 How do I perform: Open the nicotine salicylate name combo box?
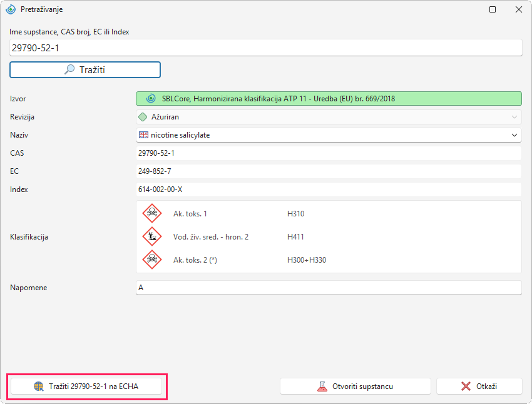pyautogui.click(x=329, y=135)
